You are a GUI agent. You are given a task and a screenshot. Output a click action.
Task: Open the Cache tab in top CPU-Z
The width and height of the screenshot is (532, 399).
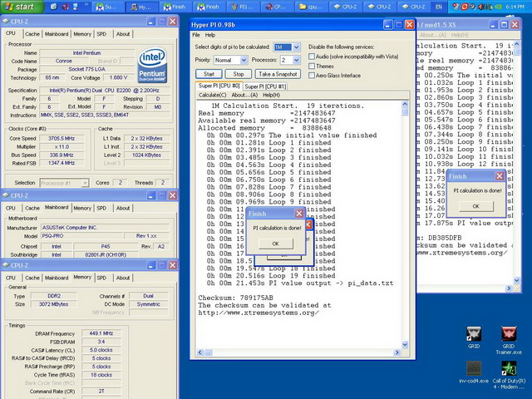[x=32, y=34]
